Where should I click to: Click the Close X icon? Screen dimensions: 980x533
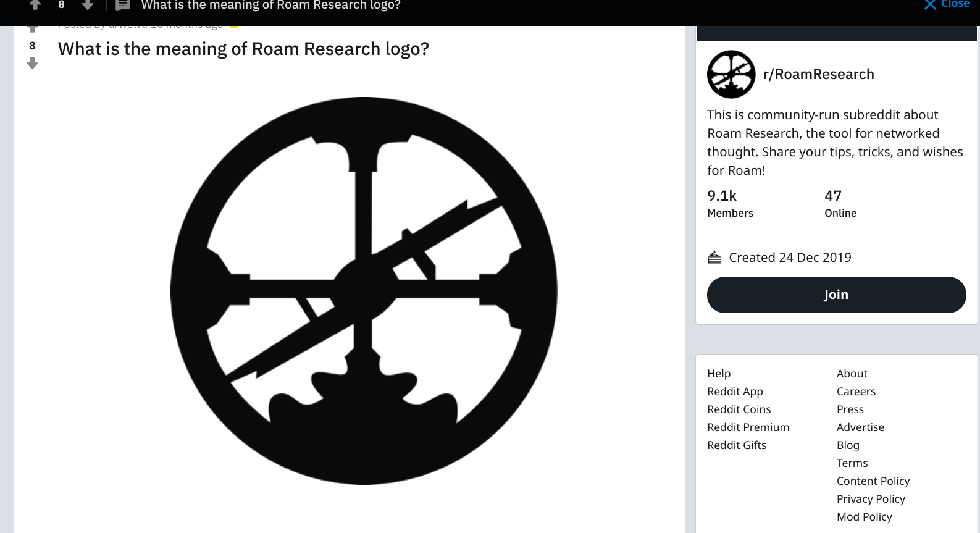coord(930,4)
